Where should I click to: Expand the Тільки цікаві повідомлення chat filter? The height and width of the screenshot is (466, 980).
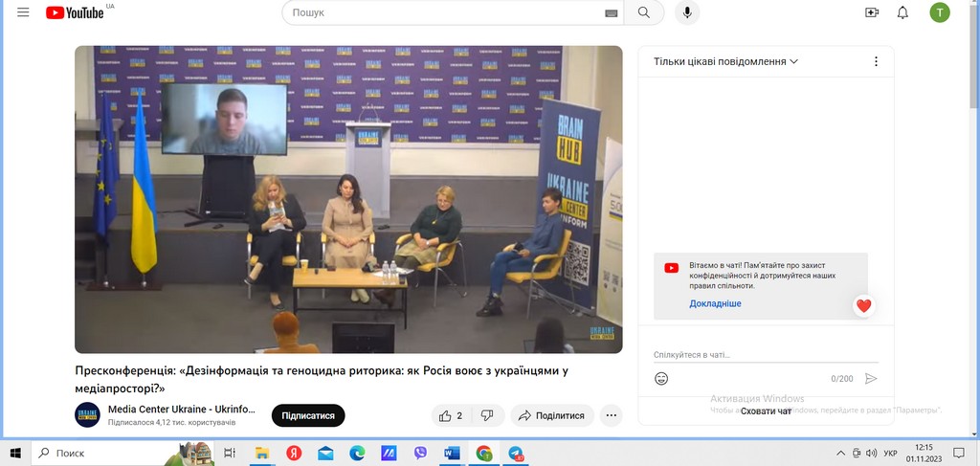pyautogui.click(x=725, y=61)
